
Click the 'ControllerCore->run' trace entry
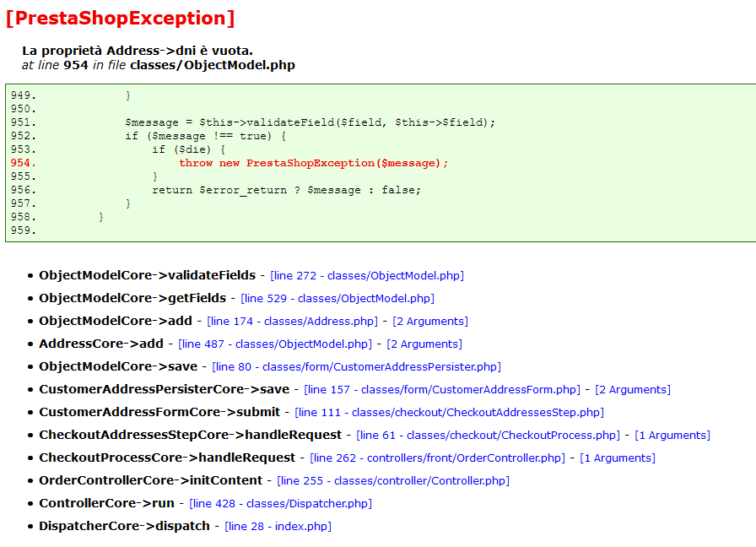[106, 504]
